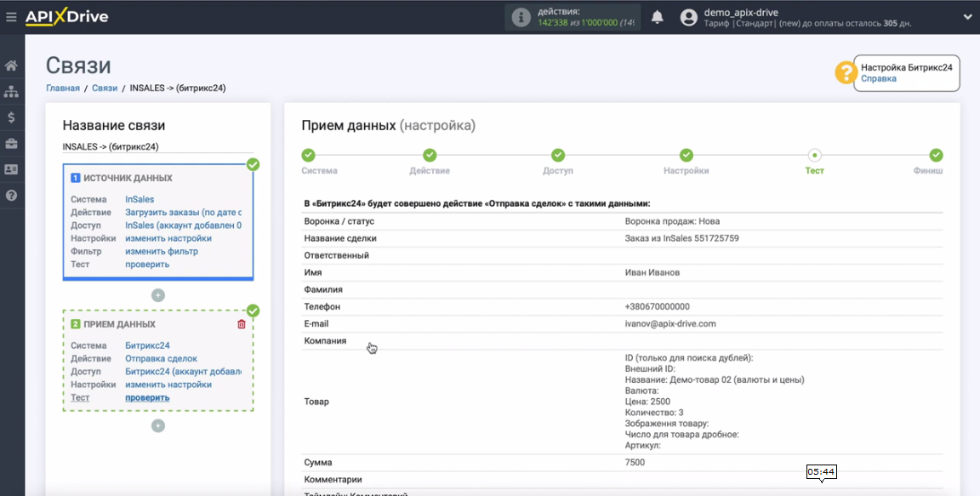
Task: Click the Ответственный row label
Action: pos(336,255)
